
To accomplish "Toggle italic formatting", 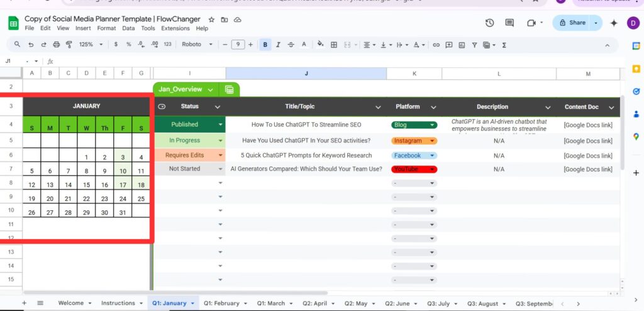I will [278, 45].
